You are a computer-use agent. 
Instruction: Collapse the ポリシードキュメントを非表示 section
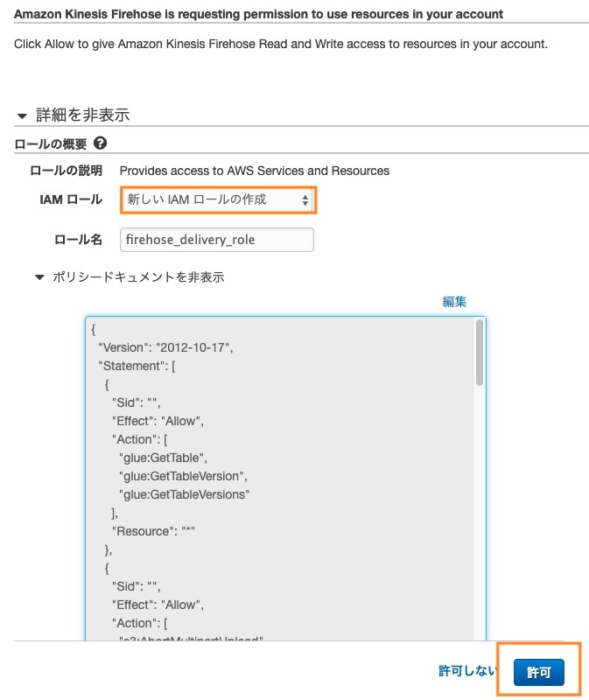tap(130, 277)
